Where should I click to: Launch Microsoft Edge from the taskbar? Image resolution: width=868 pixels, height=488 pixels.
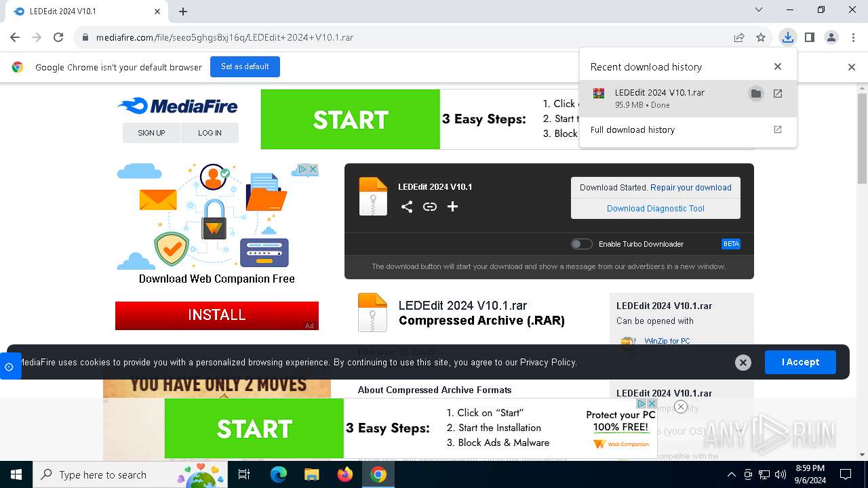279,474
